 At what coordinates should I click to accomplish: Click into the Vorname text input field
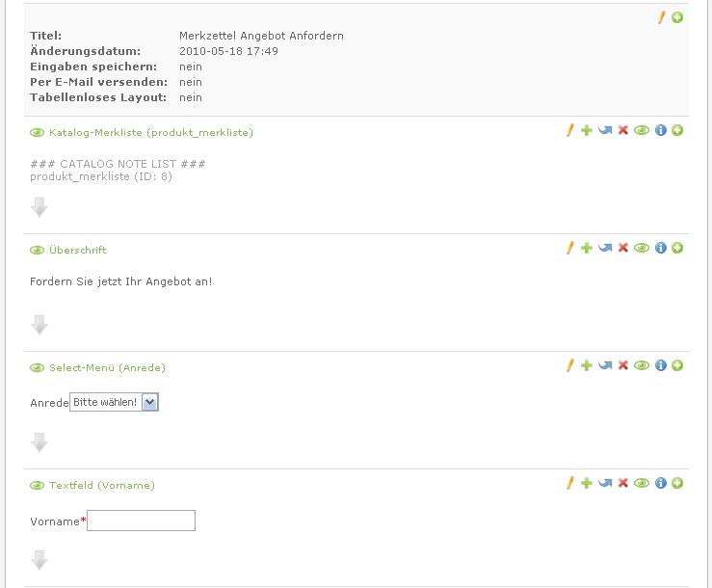pos(141,521)
